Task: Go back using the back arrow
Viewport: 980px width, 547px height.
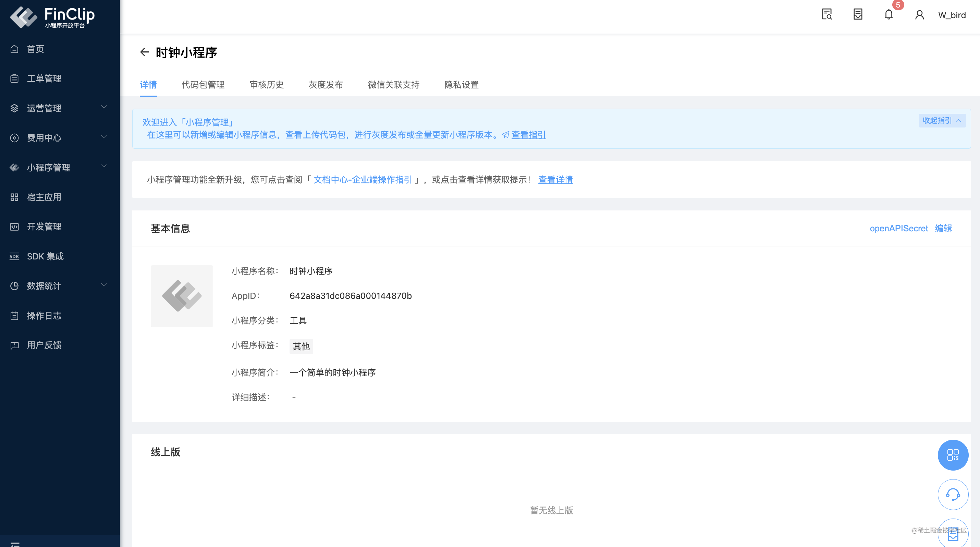Action: [144, 52]
